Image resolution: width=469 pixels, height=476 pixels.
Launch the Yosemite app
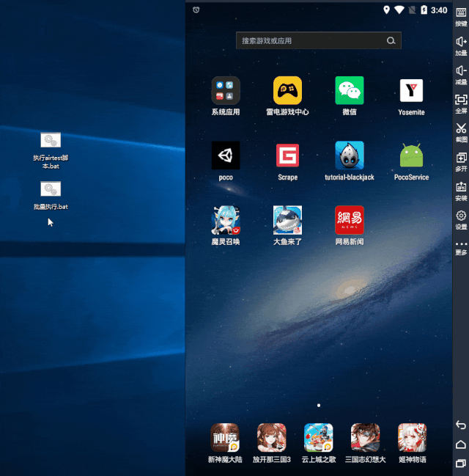(x=411, y=90)
